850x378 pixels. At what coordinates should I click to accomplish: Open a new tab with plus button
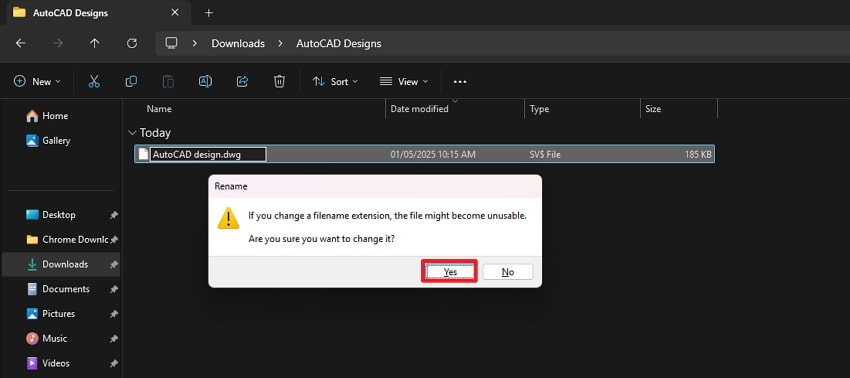(209, 12)
